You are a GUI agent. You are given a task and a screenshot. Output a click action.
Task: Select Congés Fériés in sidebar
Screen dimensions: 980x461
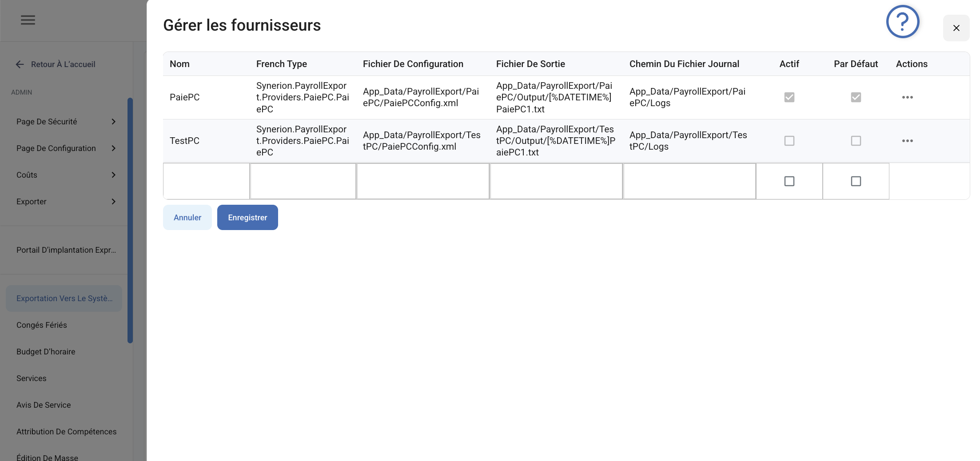[42, 325]
